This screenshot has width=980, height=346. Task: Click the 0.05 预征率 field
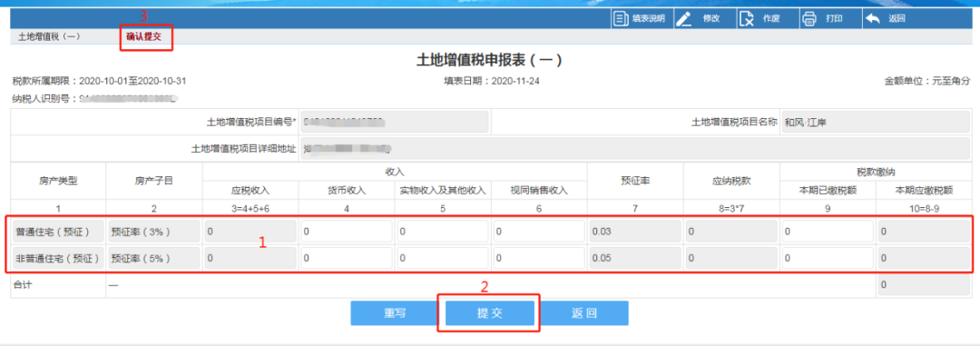coord(635,258)
